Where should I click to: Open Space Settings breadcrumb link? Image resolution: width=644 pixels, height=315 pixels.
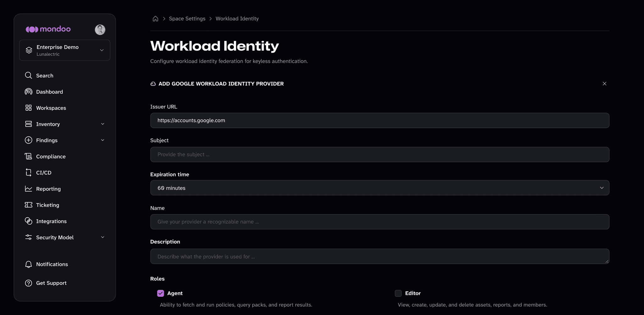[x=187, y=19]
